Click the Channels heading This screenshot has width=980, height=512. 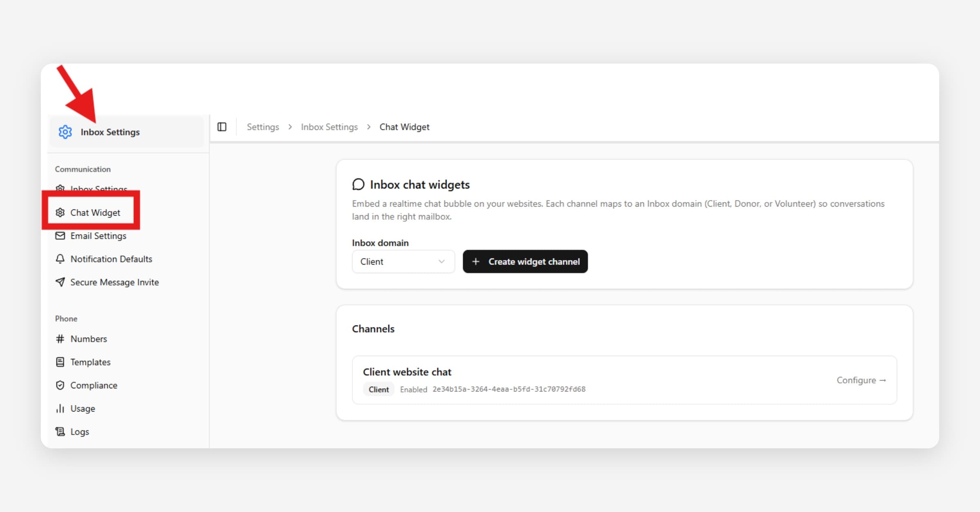coord(373,329)
